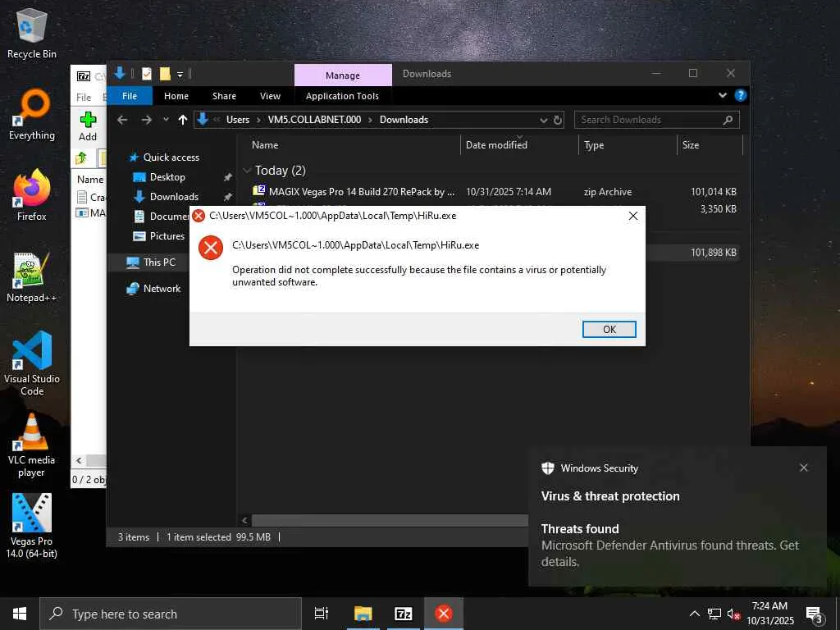Click the Type here to search box
The height and width of the screenshot is (630, 840).
pyautogui.click(x=171, y=614)
